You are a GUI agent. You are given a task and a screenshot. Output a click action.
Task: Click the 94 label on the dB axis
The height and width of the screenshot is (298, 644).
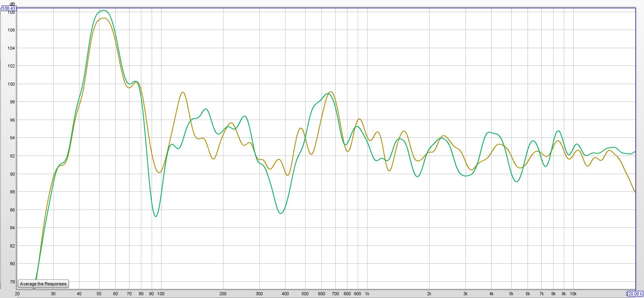coord(13,138)
